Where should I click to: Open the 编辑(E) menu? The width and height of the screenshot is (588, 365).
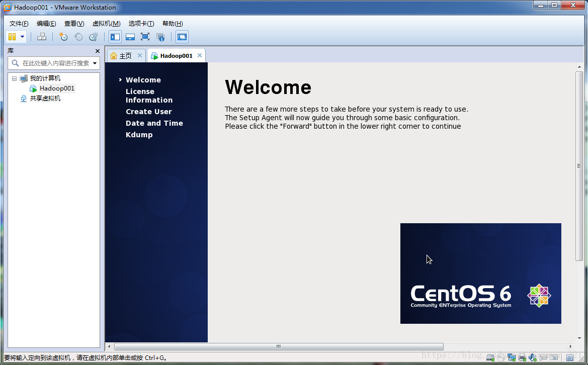[46, 24]
